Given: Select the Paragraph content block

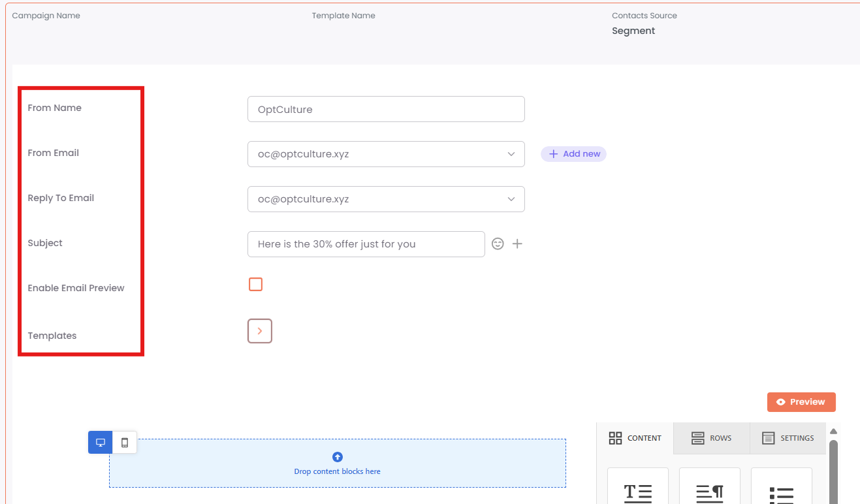Looking at the screenshot, I should (x=709, y=490).
